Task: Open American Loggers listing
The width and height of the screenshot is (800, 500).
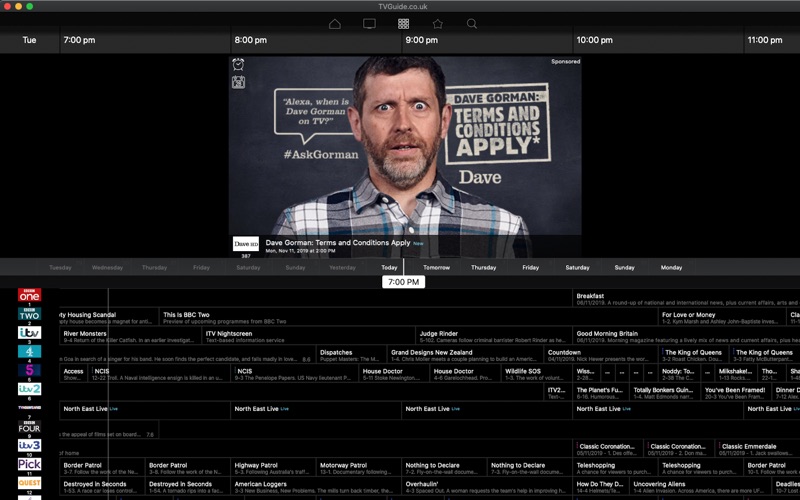Action: coord(316,487)
